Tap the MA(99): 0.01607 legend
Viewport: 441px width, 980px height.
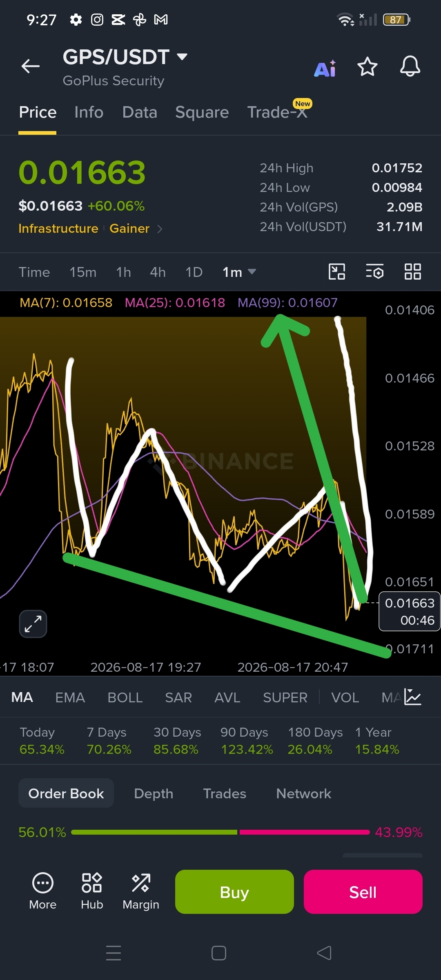287,303
